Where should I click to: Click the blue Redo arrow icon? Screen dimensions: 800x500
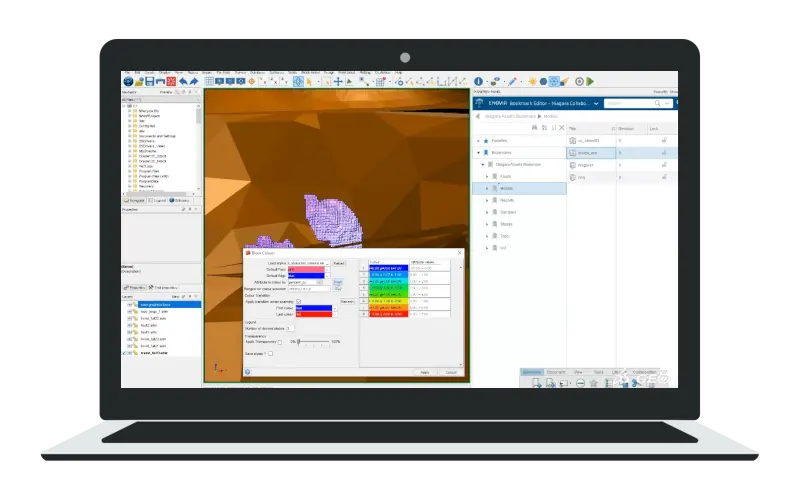pyautogui.click(x=194, y=82)
